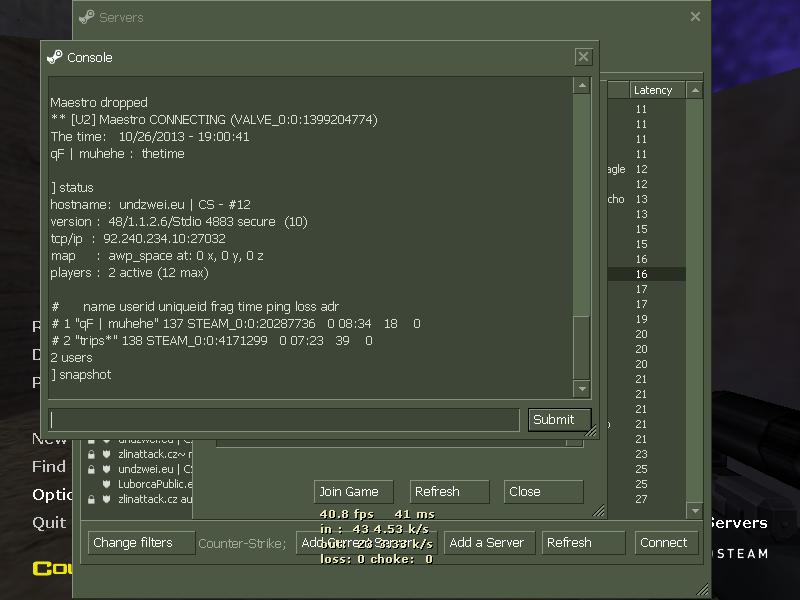Click Refresh in the server info dialog
Screen dimensions: 800x600
click(x=449, y=492)
